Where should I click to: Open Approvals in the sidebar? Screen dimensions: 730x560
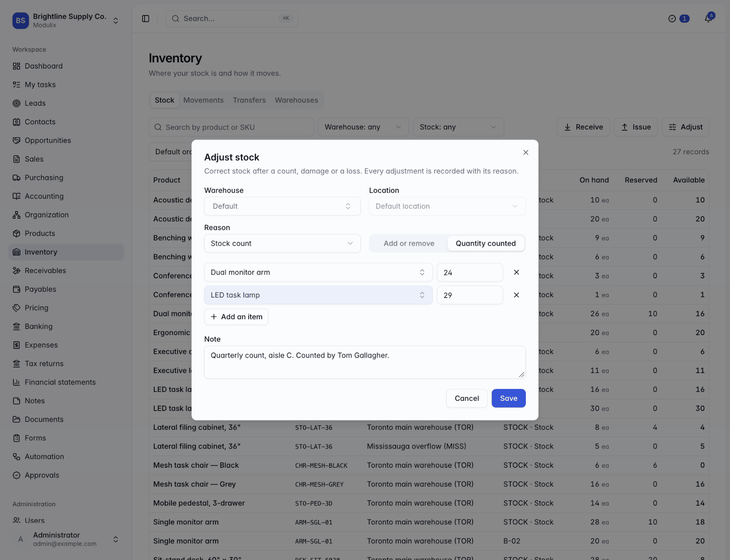point(66,475)
